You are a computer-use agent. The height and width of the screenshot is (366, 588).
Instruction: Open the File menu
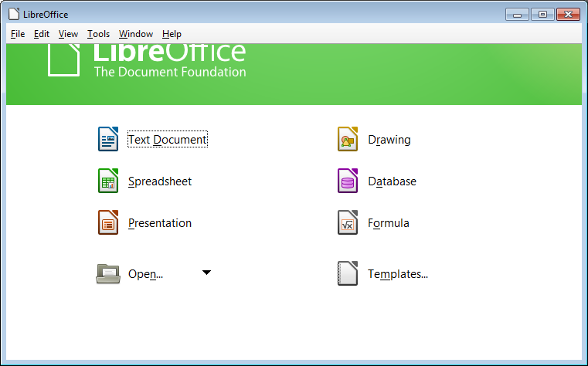click(x=18, y=34)
